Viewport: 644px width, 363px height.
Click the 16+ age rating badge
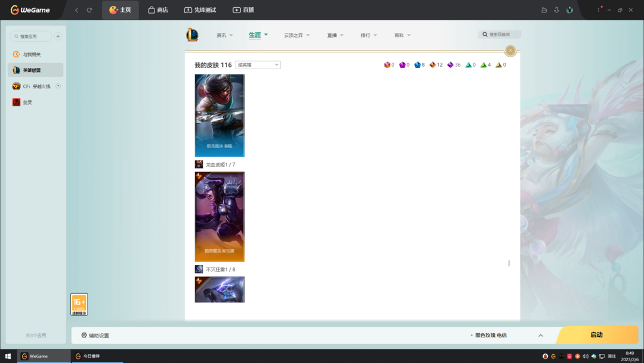79,304
